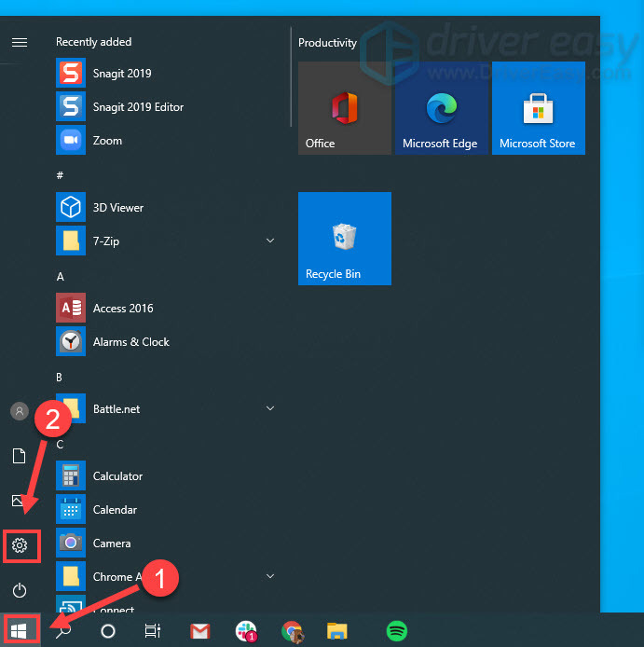Viewport: 644px width, 647px height.
Task: Click the Power icon in sidebar
Action: tap(20, 590)
